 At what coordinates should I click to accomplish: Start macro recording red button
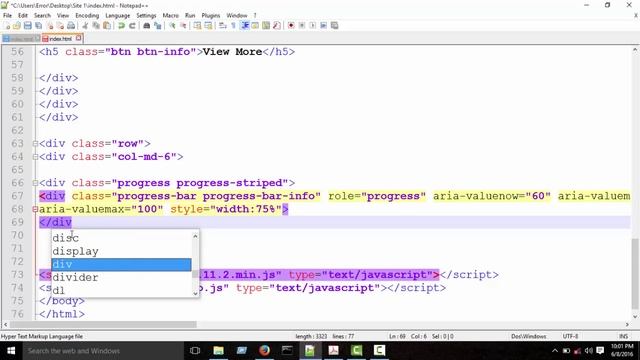291,26
